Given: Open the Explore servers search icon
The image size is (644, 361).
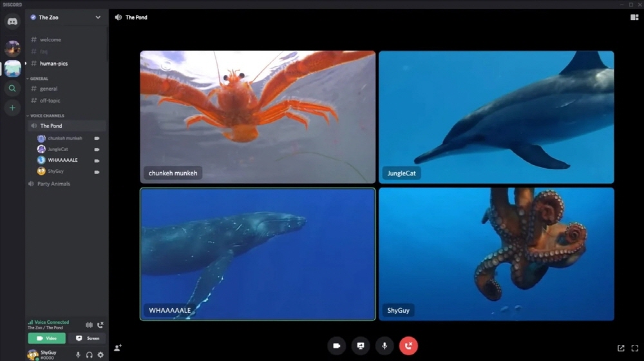Looking at the screenshot, I should tap(12, 88).
